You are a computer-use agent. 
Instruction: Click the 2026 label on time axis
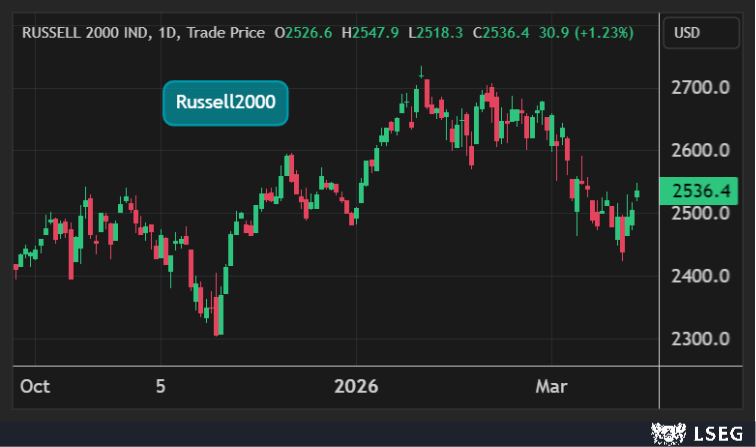tap(357, 386)
